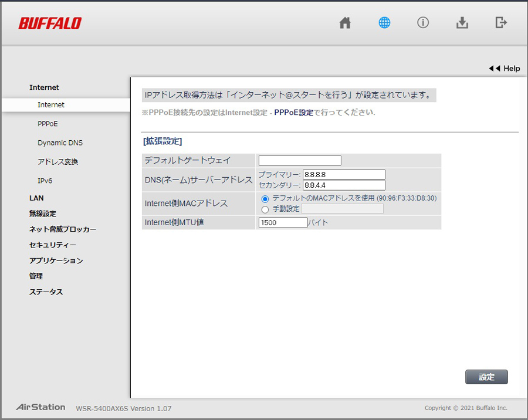Open the Home icon in header

tap(345, 23)
